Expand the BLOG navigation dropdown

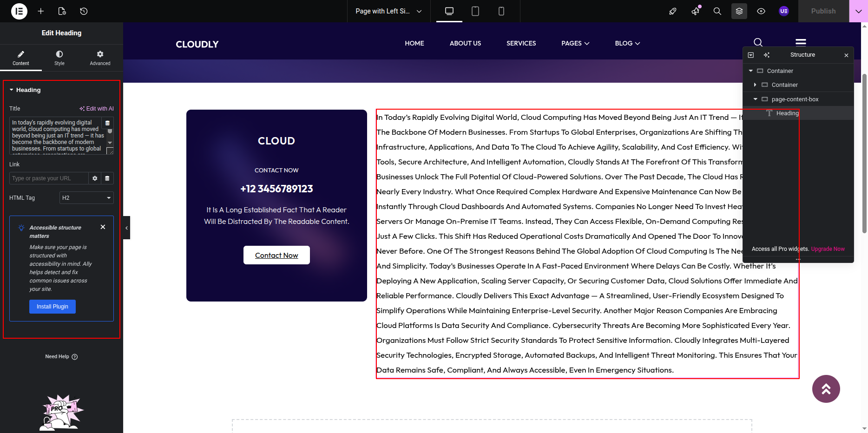point(627,43)
